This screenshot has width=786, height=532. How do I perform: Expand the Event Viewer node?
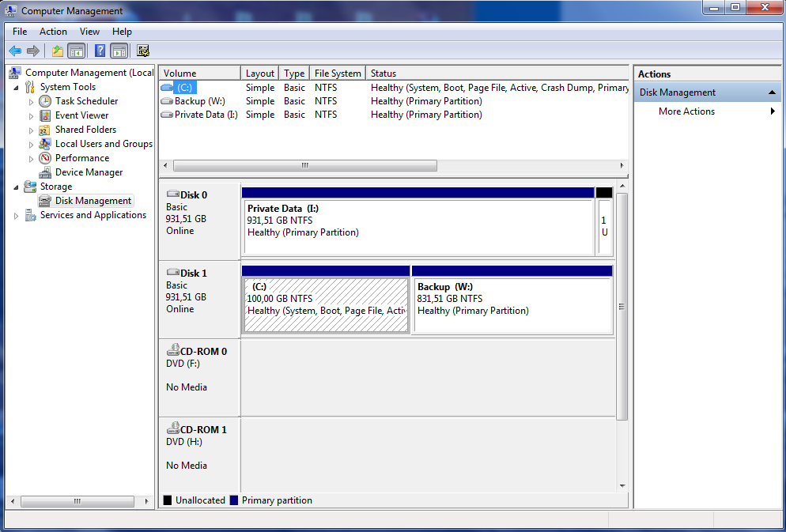coord(31,115)
